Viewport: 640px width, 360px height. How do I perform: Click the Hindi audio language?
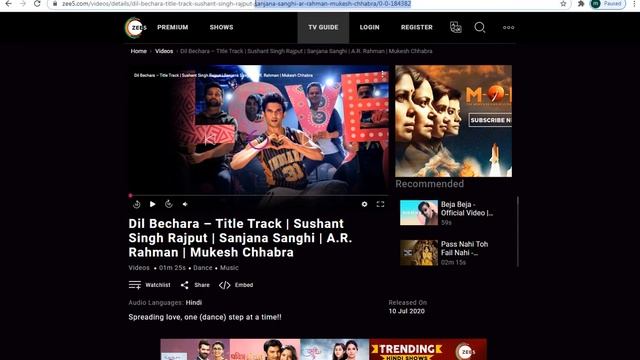(x=194, y=302)
